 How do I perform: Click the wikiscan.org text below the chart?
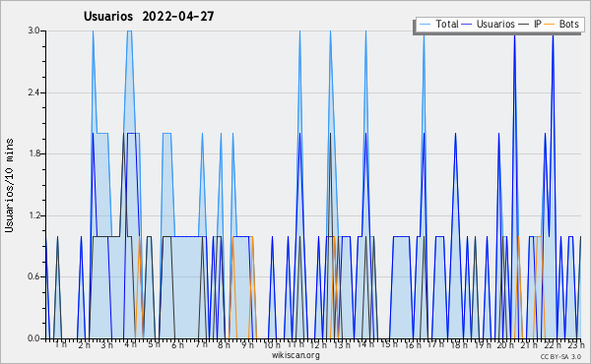coord(295,355)
